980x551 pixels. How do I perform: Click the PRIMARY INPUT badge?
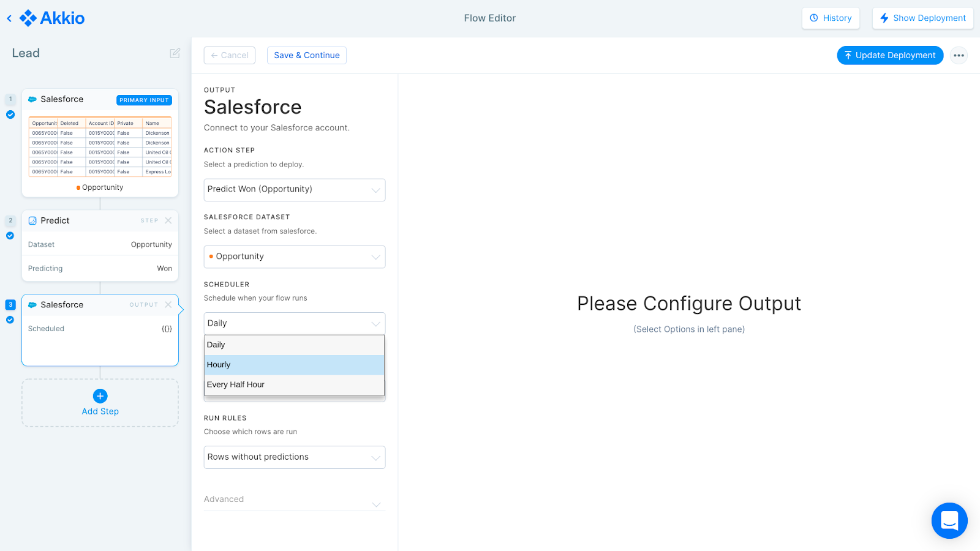[144, 100]
